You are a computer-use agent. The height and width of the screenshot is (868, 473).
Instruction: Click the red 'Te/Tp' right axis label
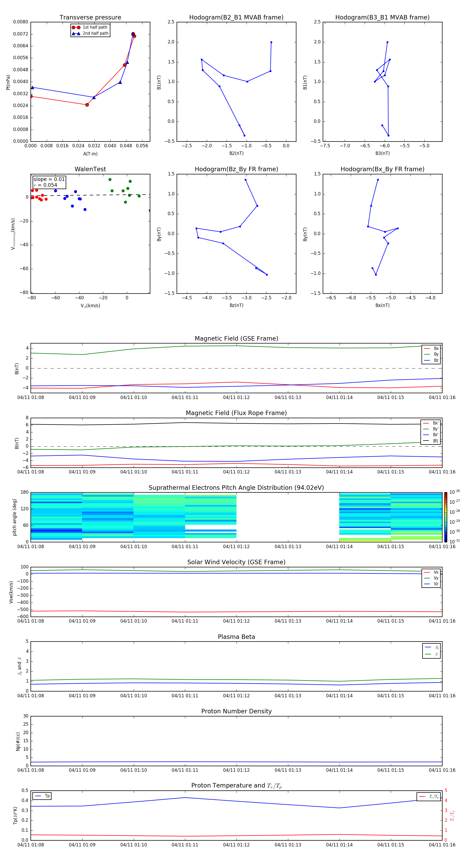(x=453, y=815)
